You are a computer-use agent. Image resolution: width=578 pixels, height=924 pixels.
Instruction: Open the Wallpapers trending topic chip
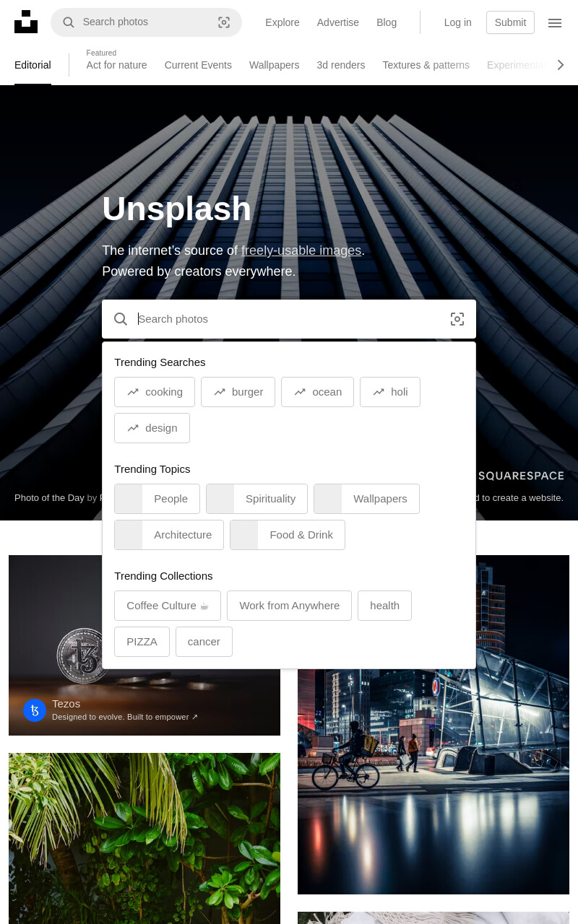[366, 499]
